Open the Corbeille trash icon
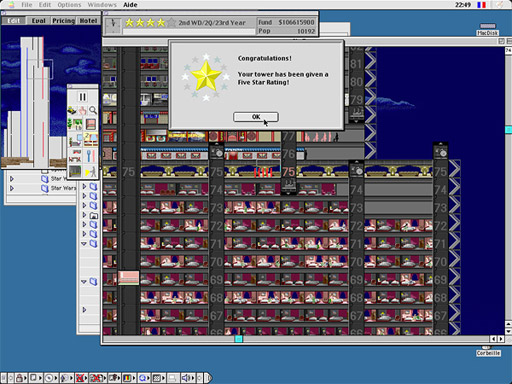Image resolution: width=512 pixels, height=384 pixels. click(x=488, y=351)
